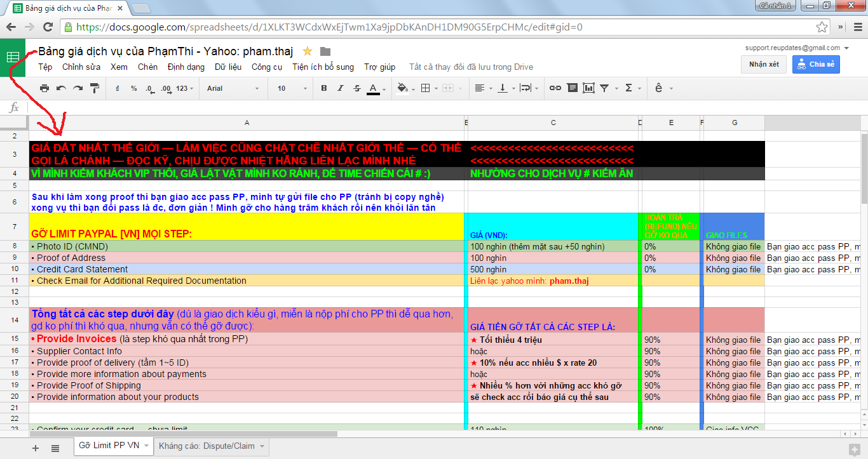Click cell 'Credit Card Statement'
The height and width of the screenshot is (459, 868).
247,269
